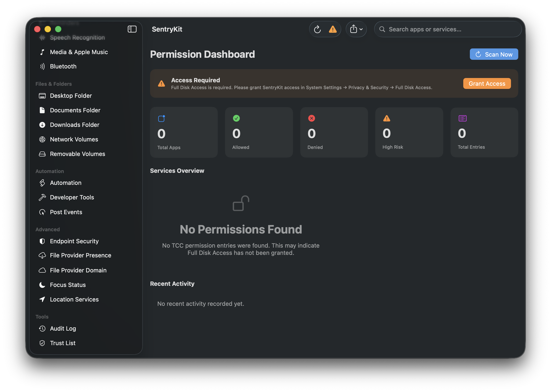
Task: Click the red Denied cross icon
Action: (x=311, y=118)
